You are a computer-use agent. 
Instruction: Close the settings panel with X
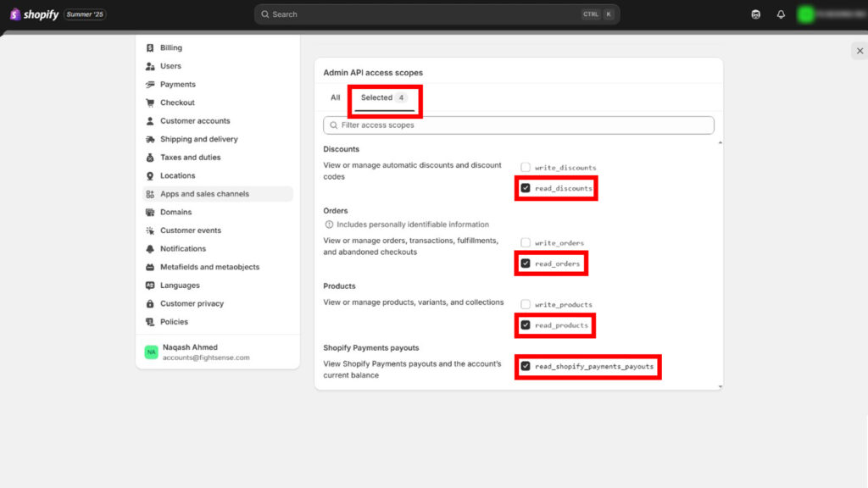click(860, 51)
